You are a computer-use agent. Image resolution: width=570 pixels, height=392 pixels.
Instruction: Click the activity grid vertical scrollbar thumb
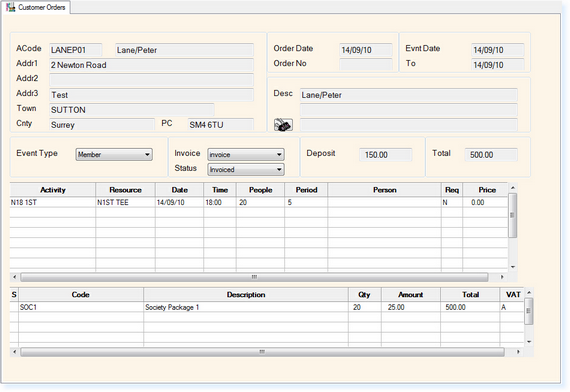tap(512, 215)
